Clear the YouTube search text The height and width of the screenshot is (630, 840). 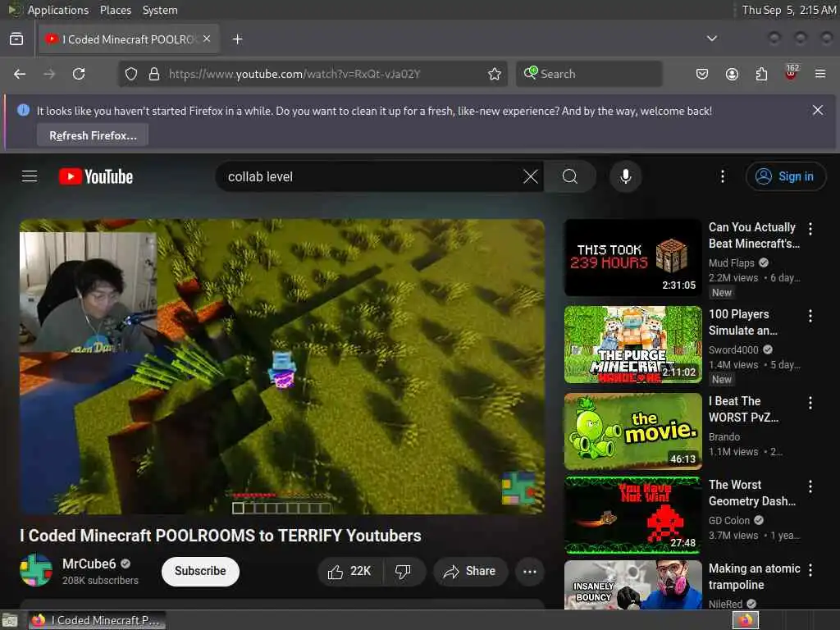[x=530, y=177]
